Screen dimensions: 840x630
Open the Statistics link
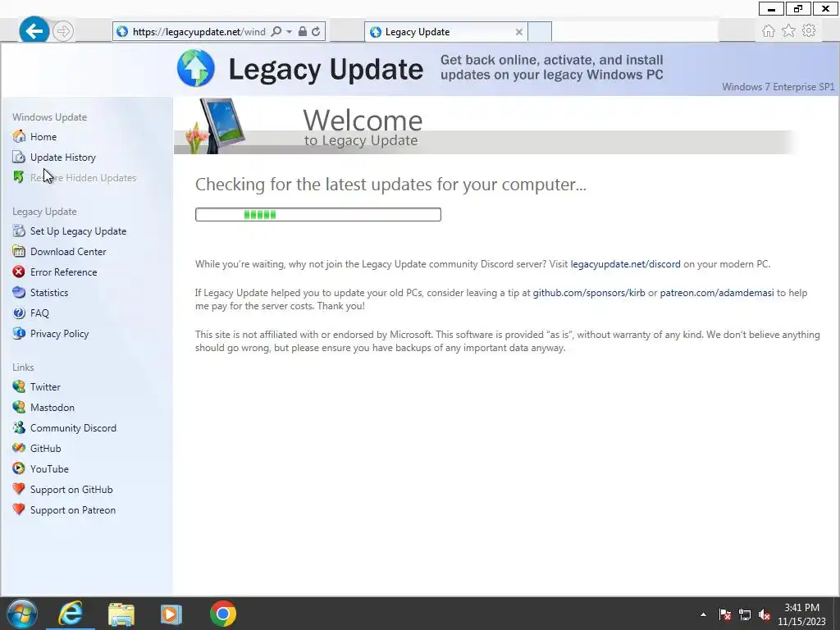point(49,293)
